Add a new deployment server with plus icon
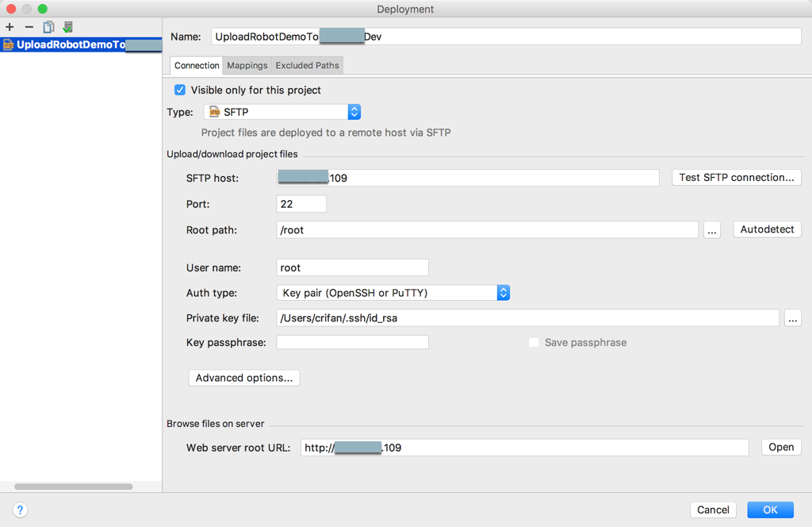Viewport: 812px width, 527px height. click(x=10, y=27)
